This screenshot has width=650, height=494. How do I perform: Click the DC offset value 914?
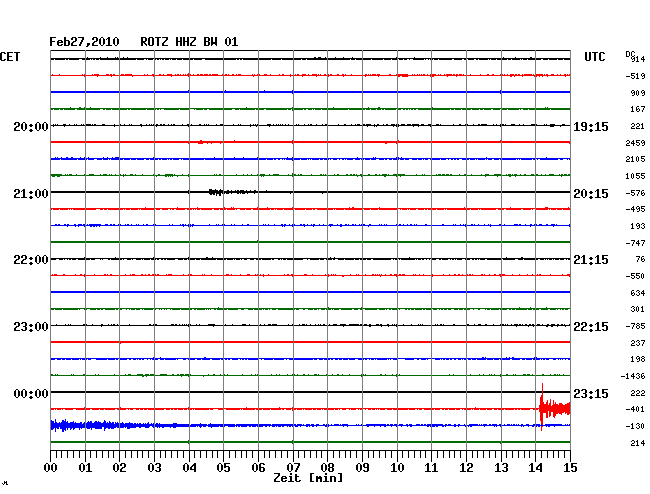638,59
